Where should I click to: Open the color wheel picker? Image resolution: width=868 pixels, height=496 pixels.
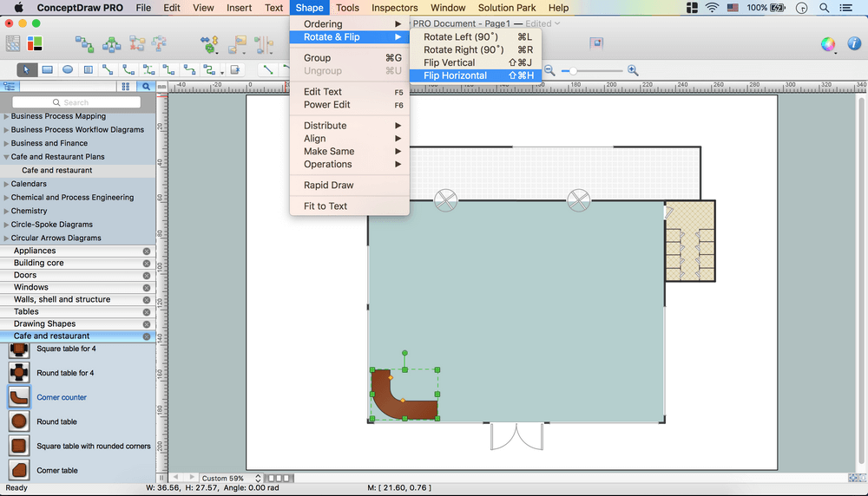[828, 44]
